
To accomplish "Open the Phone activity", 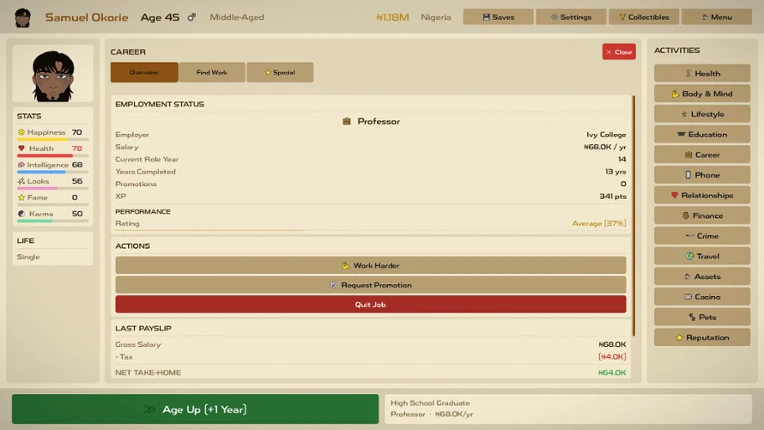I will click(702, 175).
